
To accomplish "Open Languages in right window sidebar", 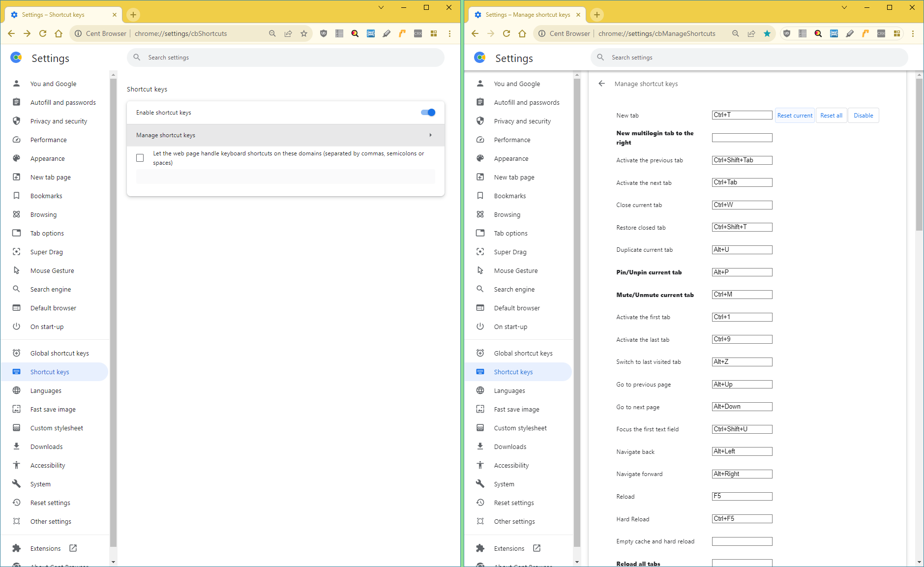I will [x=509, y=390].
